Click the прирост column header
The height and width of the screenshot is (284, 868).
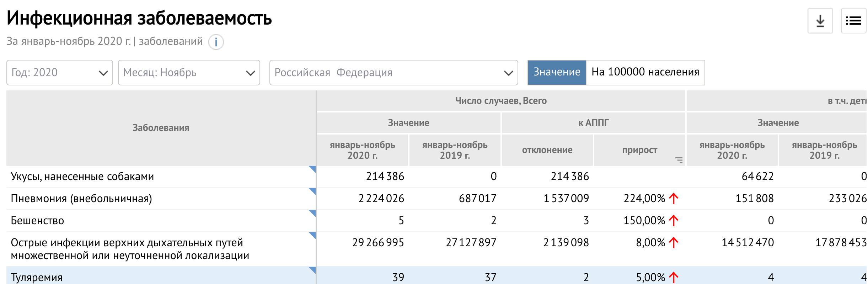[639, 150]
